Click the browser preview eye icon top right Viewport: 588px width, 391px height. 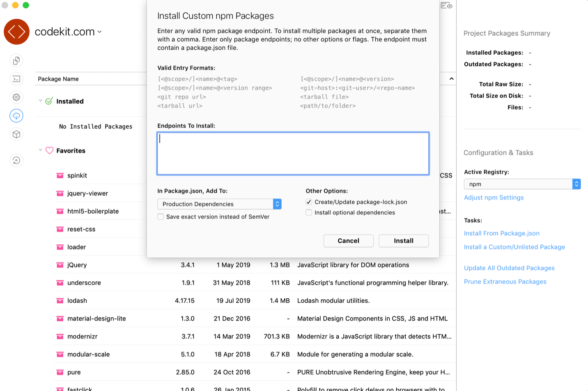coord(447,6)
